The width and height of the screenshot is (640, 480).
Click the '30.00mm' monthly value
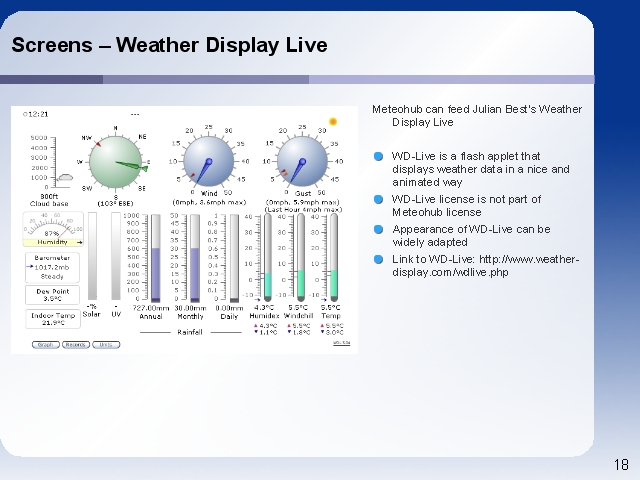click(190, 308)
